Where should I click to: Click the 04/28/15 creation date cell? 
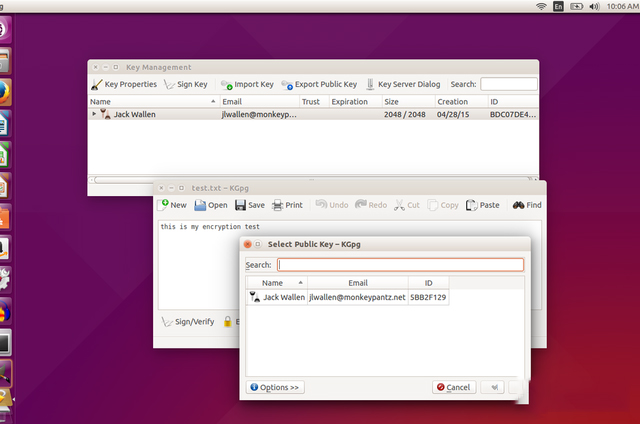click(453, 115)
